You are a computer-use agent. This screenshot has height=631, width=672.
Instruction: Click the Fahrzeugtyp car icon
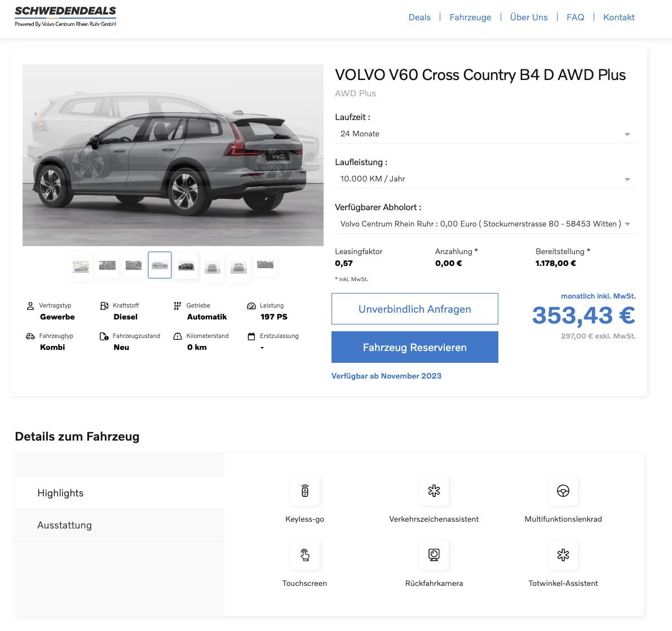click(30, 336)
